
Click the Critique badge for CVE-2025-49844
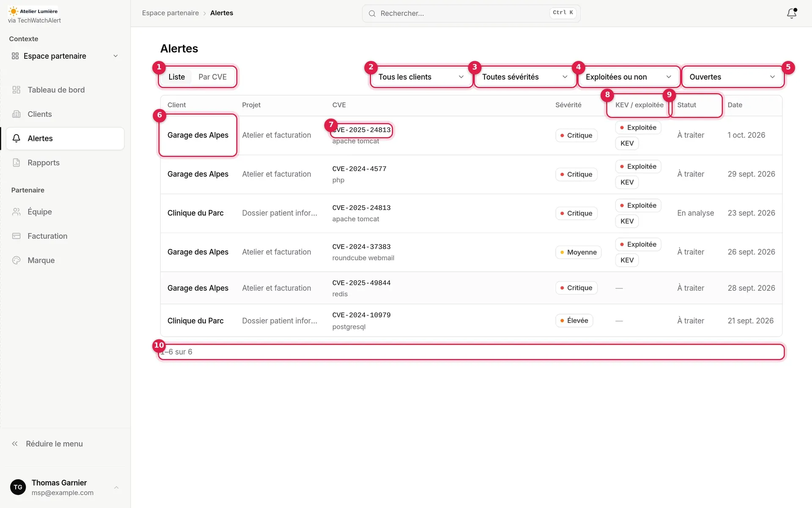pyautogui.click(x=576, y=288)
